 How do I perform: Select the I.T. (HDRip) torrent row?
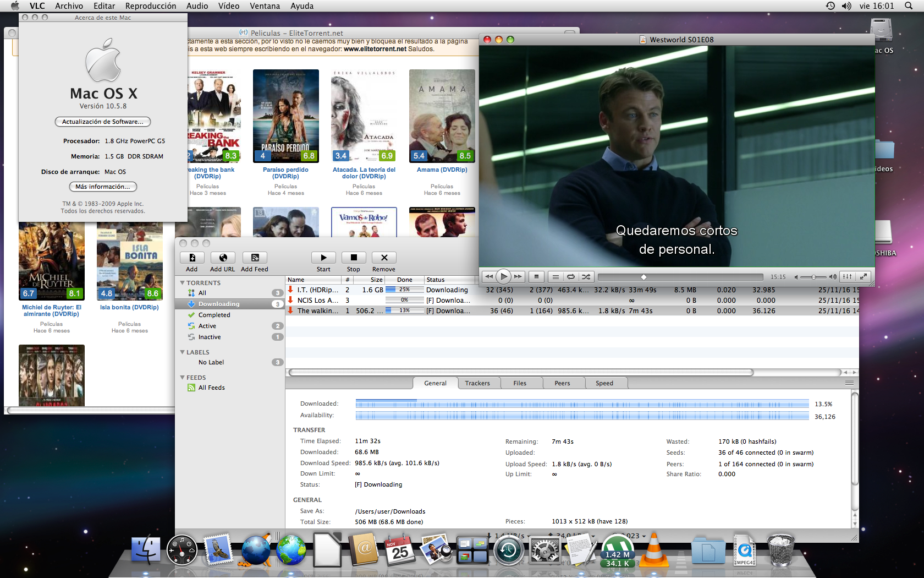pyautogui.click(x=572, y=290)
